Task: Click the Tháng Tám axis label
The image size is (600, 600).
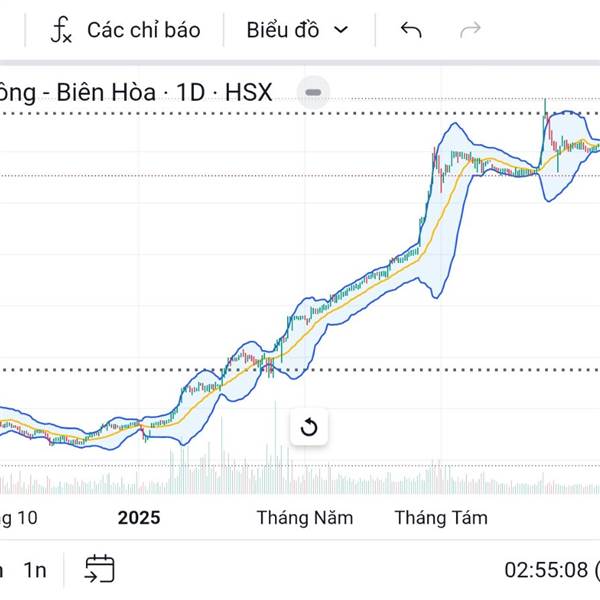Action: 441,517
